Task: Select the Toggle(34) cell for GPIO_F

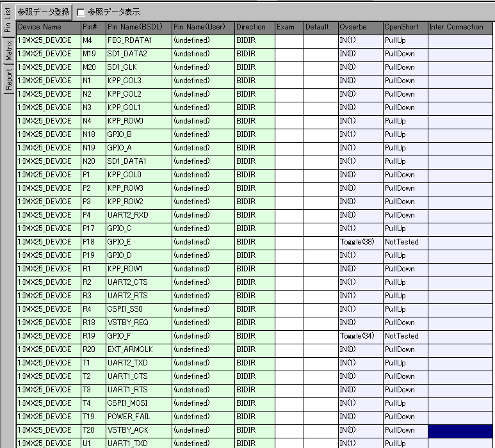Action: (x=359, y=336)
